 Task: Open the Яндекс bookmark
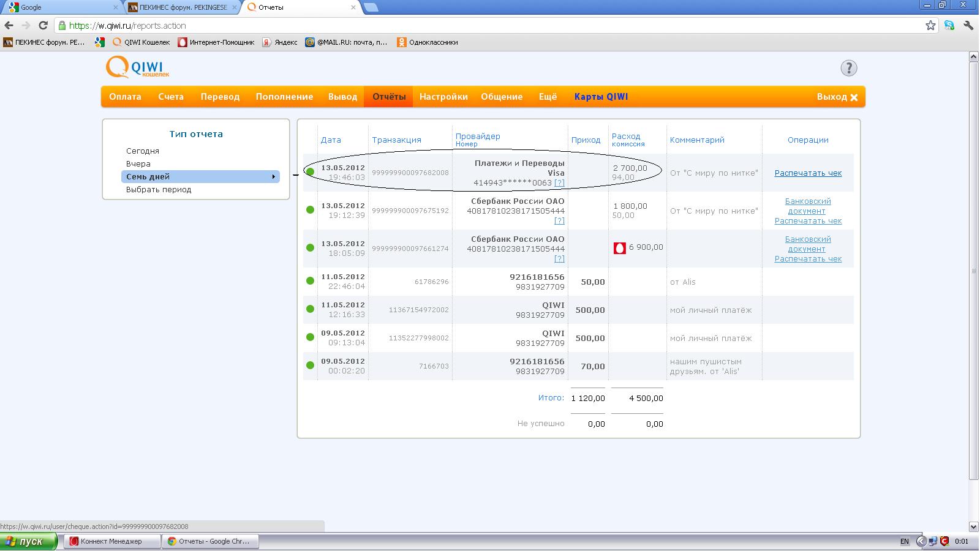tap(280, 42)
